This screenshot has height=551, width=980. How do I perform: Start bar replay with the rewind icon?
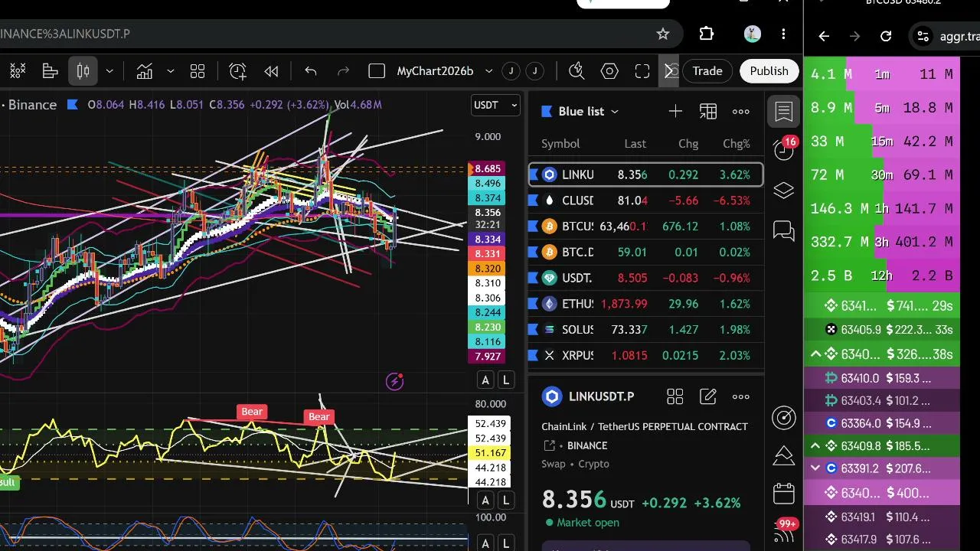(x=271, y=71)
